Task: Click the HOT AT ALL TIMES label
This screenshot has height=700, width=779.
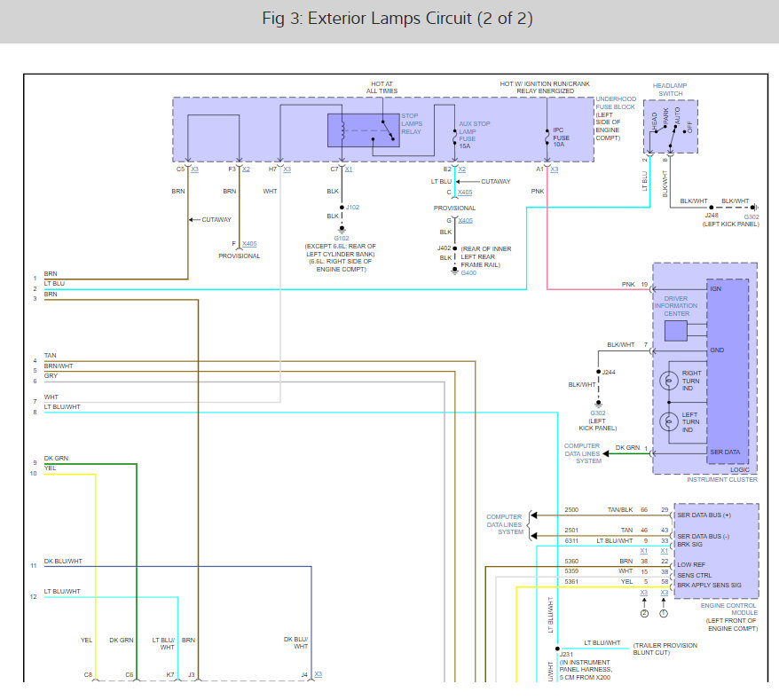Action: click(x=382, y=88)
